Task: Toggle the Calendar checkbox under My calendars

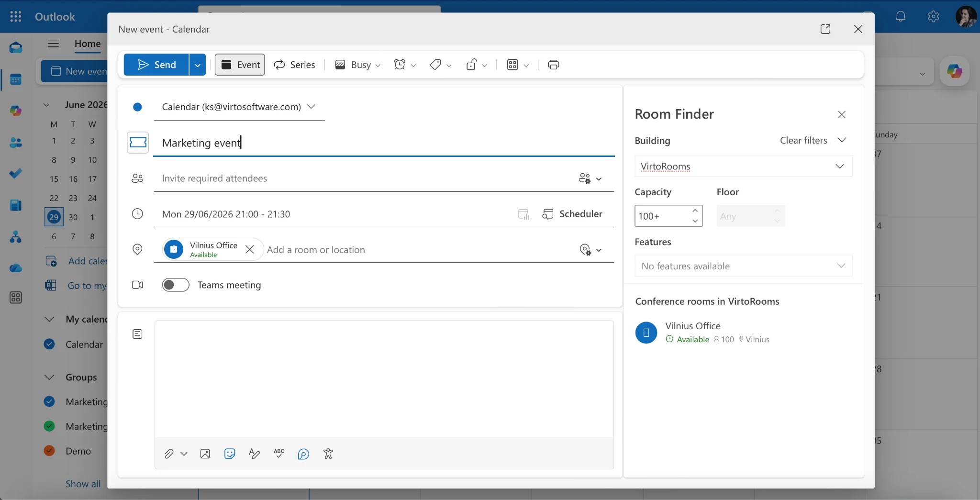Action: [x=49, y=344]
